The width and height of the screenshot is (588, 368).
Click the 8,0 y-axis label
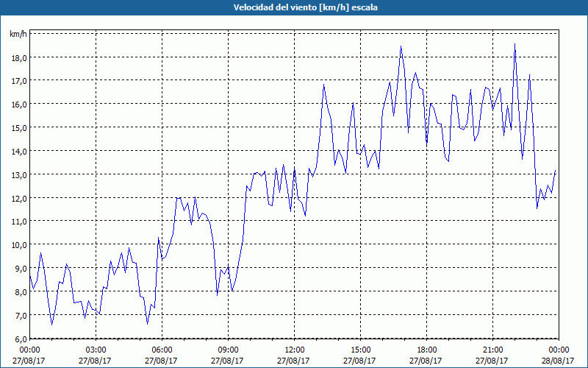click(21, 291)
